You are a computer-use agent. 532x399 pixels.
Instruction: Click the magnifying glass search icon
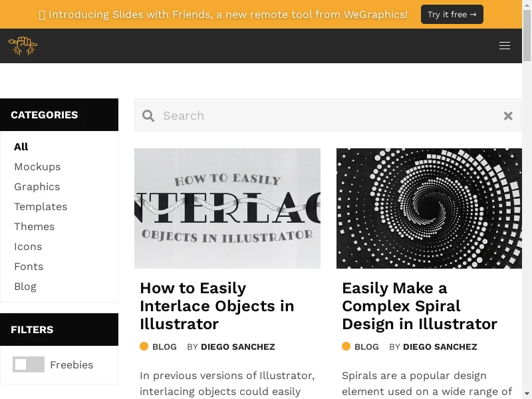148,116
